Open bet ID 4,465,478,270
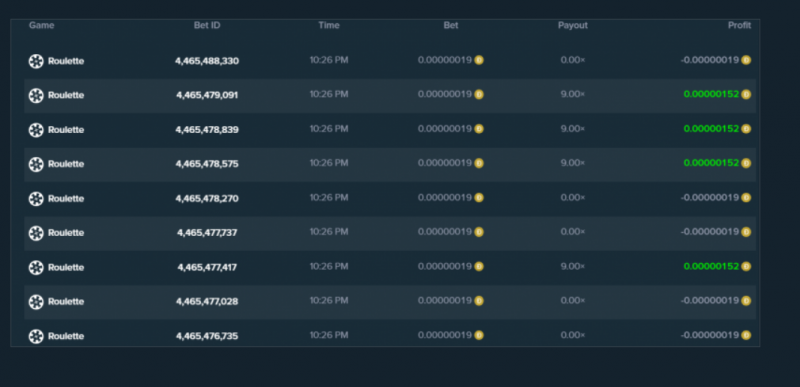This screenshot has height=387, width=800. [207, 199]
